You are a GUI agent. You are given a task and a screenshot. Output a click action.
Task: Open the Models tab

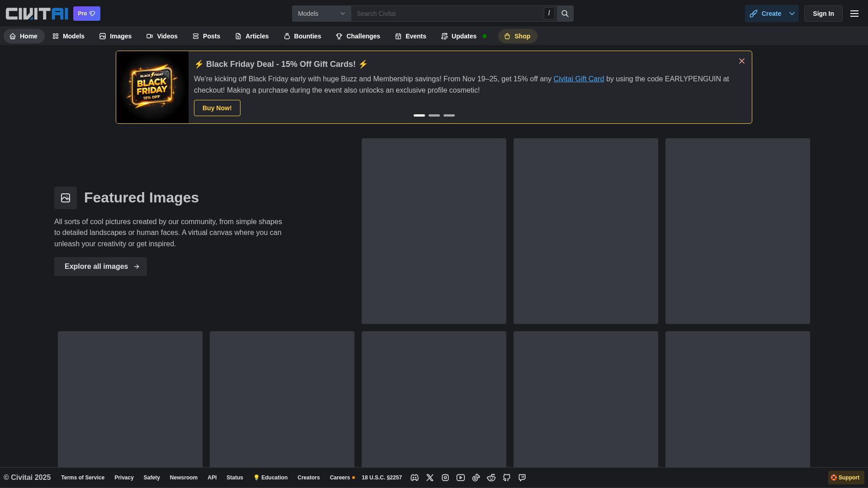(68, 36)
